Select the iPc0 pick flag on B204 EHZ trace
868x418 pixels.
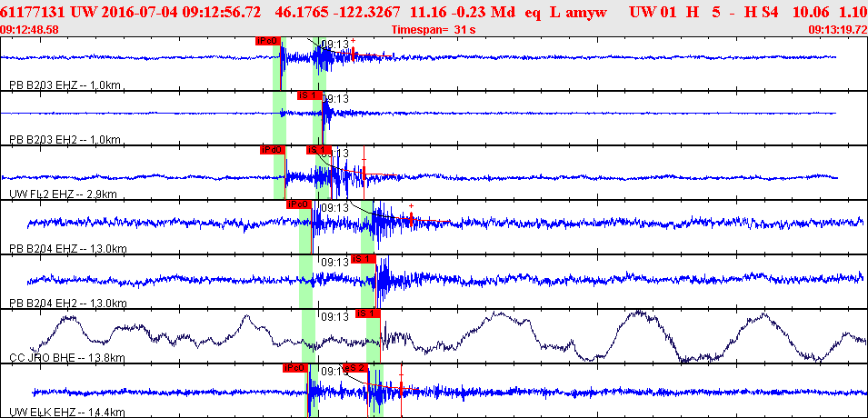(299, 204)
